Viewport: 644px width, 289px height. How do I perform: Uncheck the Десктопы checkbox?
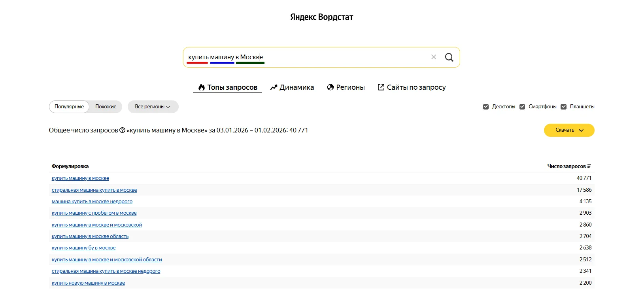(486, 107)
